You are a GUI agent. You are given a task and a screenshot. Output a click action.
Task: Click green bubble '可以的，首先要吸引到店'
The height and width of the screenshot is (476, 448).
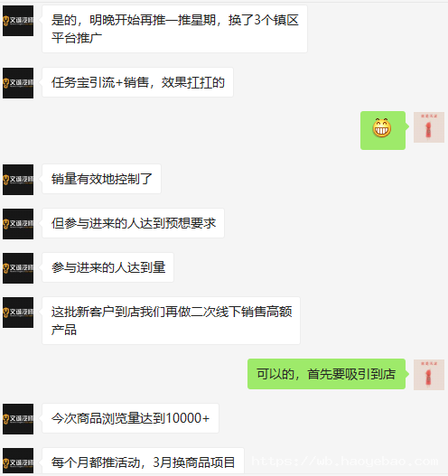(326, 374)
